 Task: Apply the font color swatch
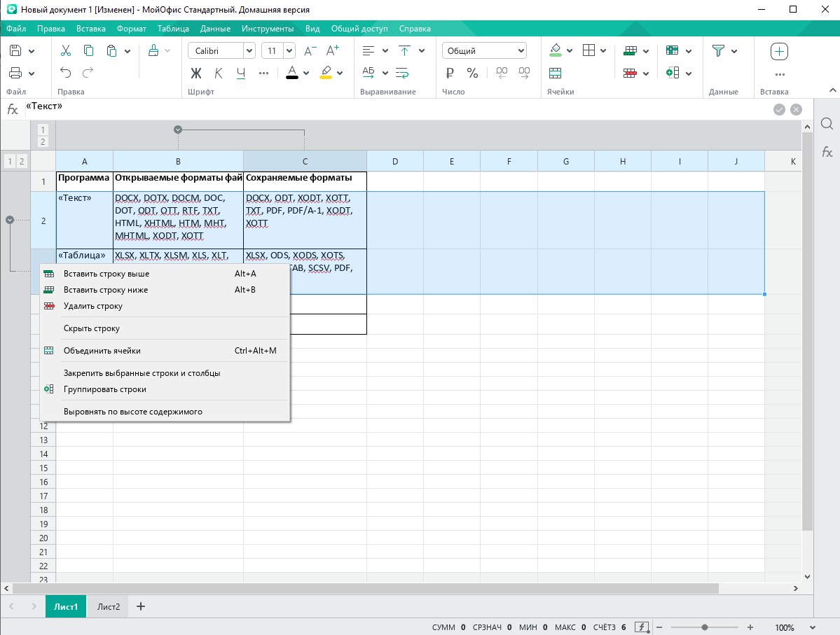coord(292,73)
